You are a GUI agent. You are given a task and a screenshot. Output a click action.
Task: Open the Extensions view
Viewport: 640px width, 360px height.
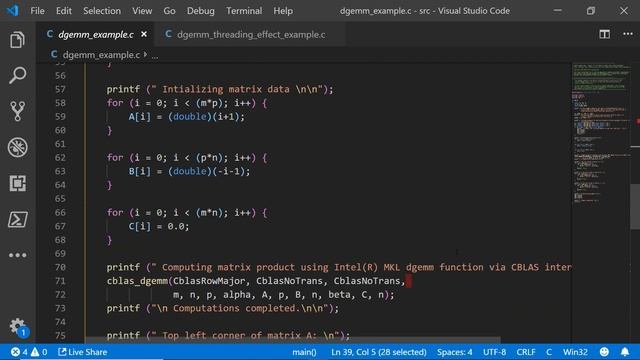click(18, 183)
